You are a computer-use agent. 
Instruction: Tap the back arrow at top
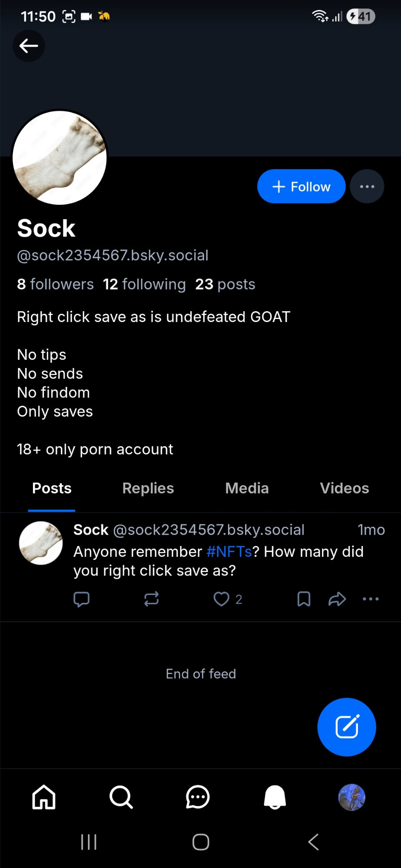[29, 46]
